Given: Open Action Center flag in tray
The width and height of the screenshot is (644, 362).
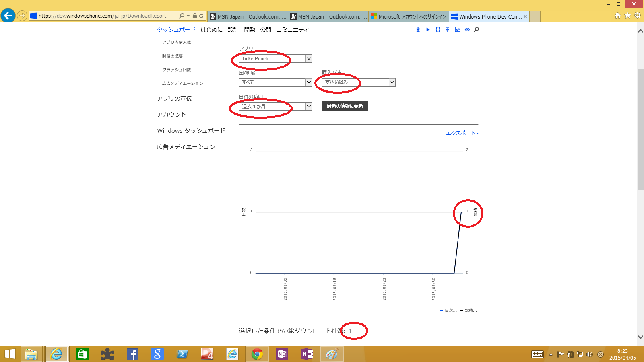Looking at the screenshot, I should (x=560, y=354).
